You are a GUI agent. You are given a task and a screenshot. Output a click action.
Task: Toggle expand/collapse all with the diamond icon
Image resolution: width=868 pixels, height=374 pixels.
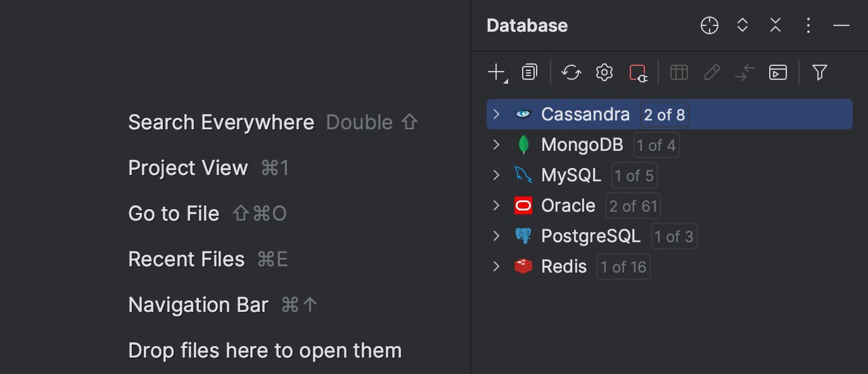[742, 25]
